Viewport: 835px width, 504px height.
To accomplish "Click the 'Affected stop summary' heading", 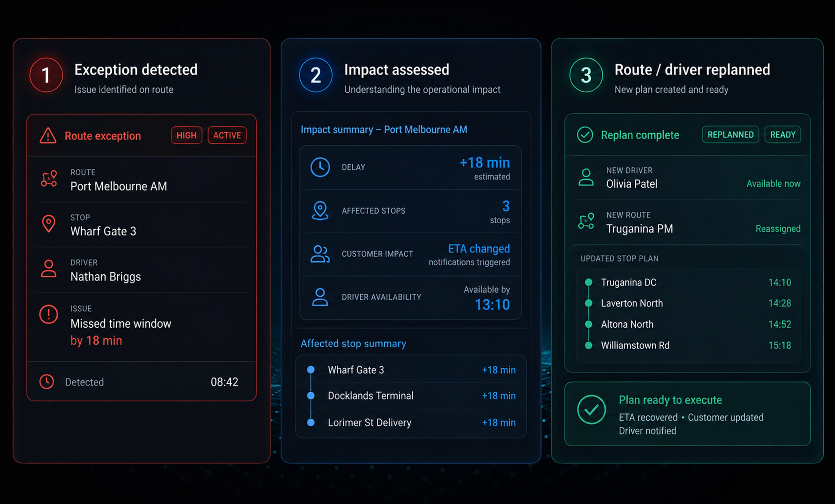I will click(x=353, y=343).
